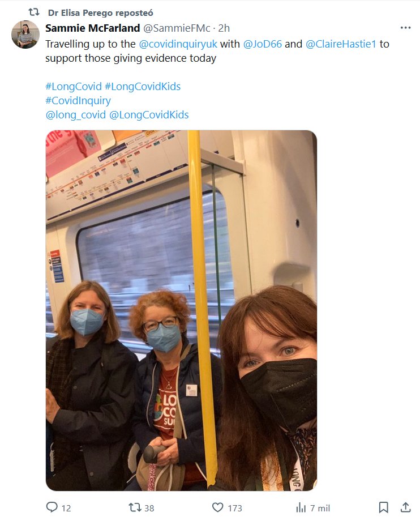
Task: Open the #LongCovidKids hashtag
Action: [143, 87]
